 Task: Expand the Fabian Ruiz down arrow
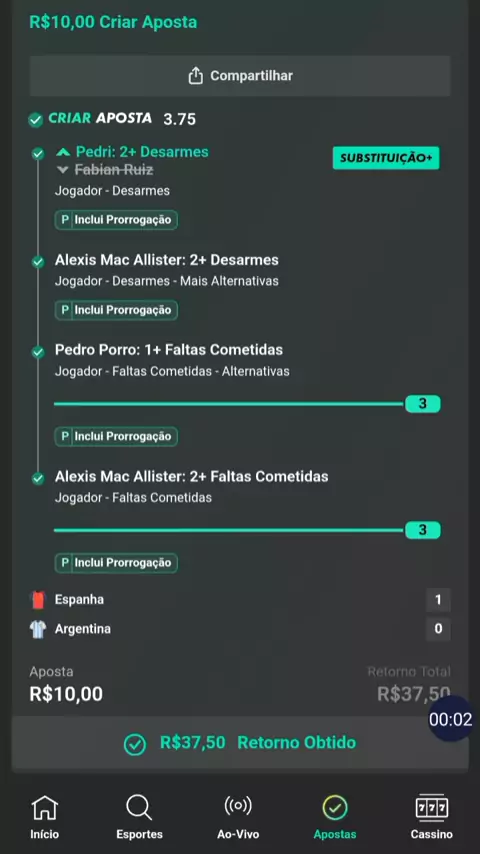point(63,170)
